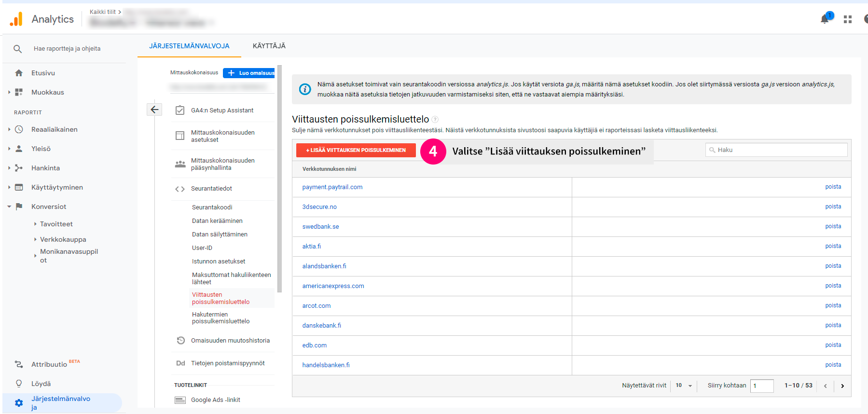Open Datan säilyttäminen item
This screenshot has width=868, height=414.
coord(220,235)
